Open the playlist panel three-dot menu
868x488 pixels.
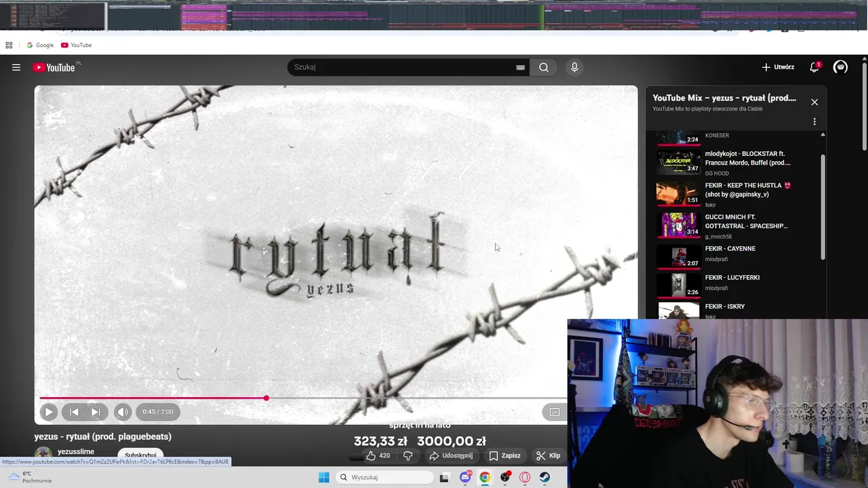814,122
